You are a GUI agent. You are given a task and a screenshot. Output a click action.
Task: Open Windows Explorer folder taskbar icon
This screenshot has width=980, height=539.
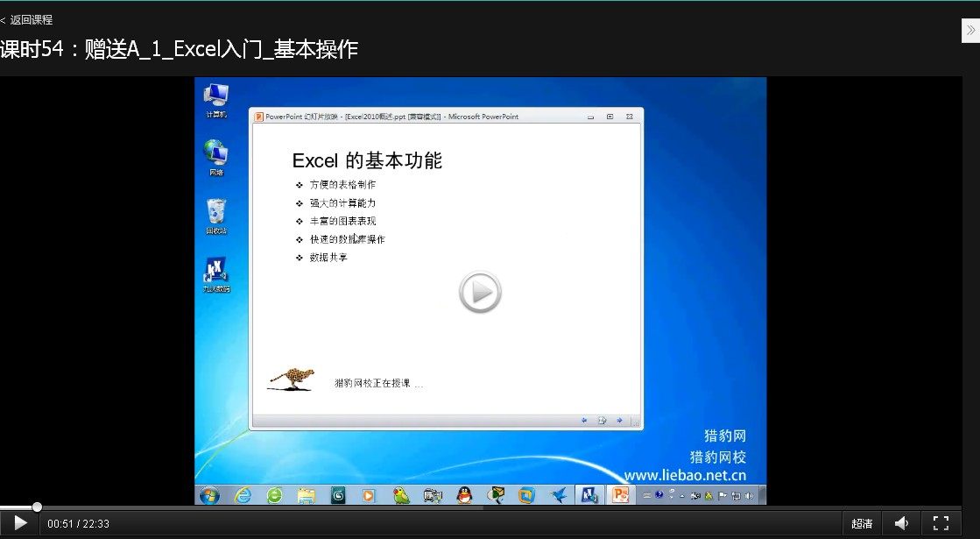tap(307, 496)
